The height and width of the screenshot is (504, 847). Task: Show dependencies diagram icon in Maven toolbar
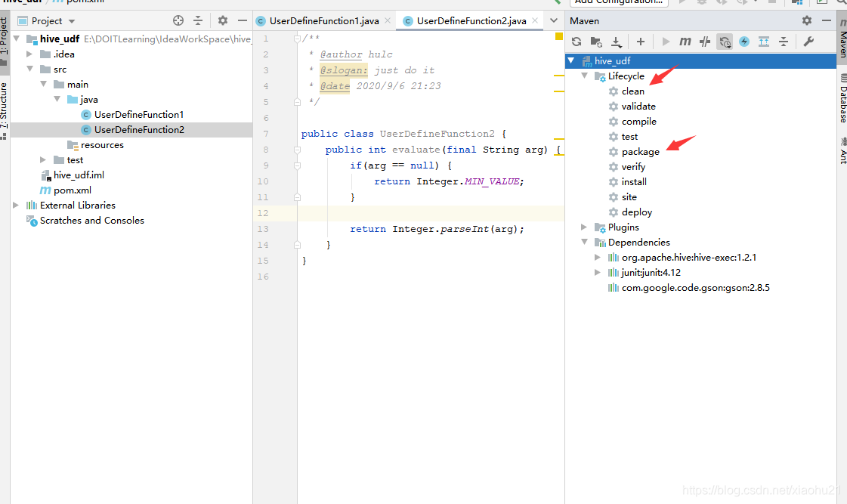[764, 42]
